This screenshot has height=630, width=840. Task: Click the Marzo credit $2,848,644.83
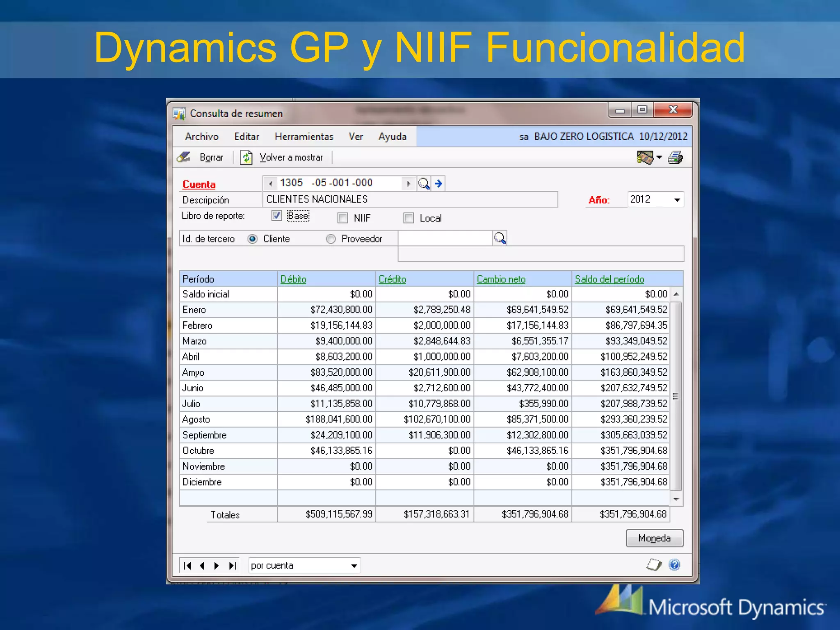(x=442, y=341)
